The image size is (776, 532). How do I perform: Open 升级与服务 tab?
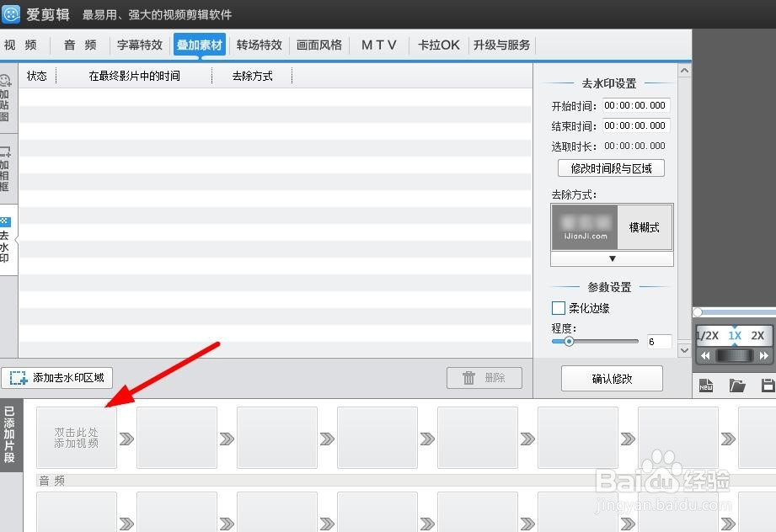click(502, 45)
